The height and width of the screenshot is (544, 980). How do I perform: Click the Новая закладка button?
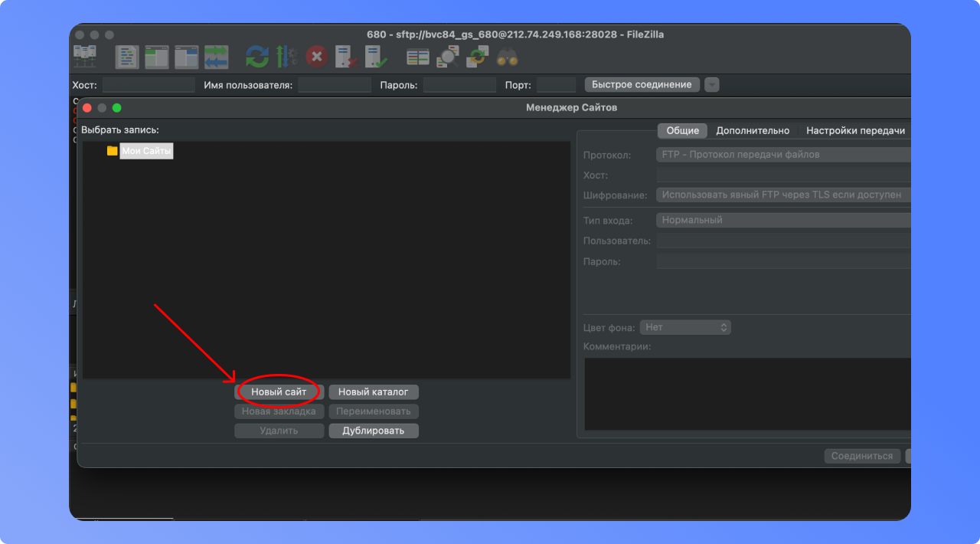pyautogui.click(x=279, y=411)
